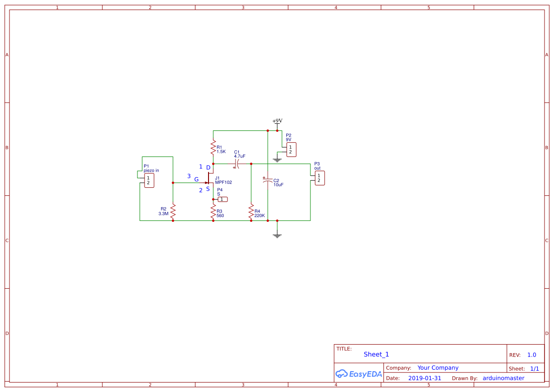Screen dimensions: 554x392
Task: Click the piezo in connector P1
Action: [148, 179]
